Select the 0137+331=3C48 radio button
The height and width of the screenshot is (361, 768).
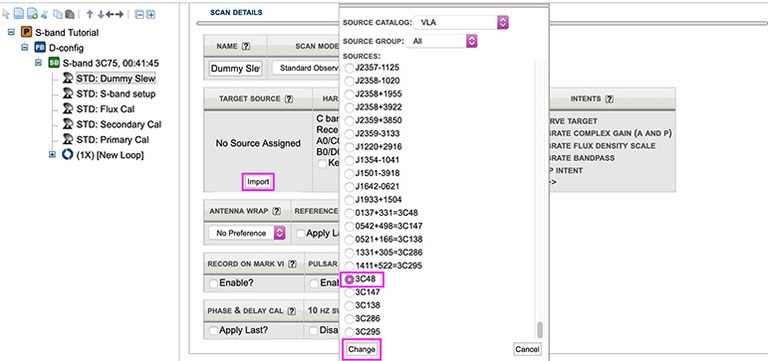pos(350,213)
